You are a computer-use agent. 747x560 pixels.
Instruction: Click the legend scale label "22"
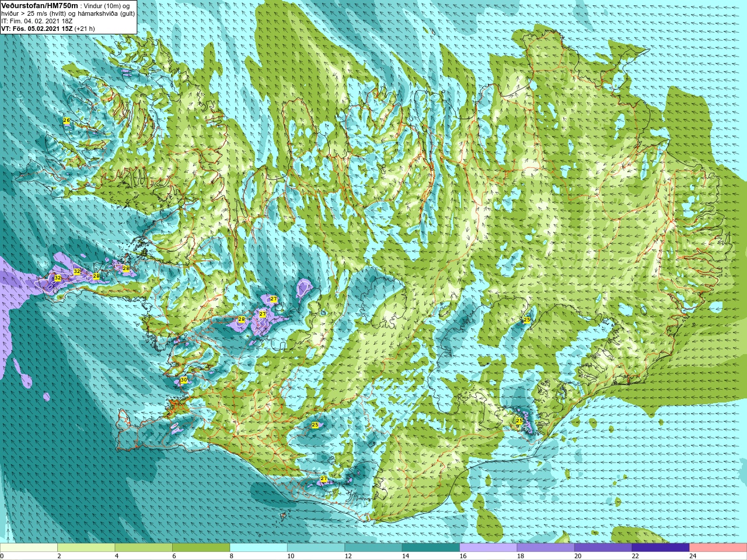point(636,556)
